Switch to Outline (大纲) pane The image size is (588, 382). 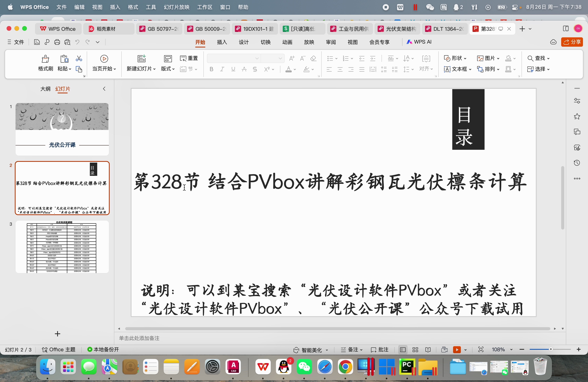pyautogui.click(x=45, y=89)
